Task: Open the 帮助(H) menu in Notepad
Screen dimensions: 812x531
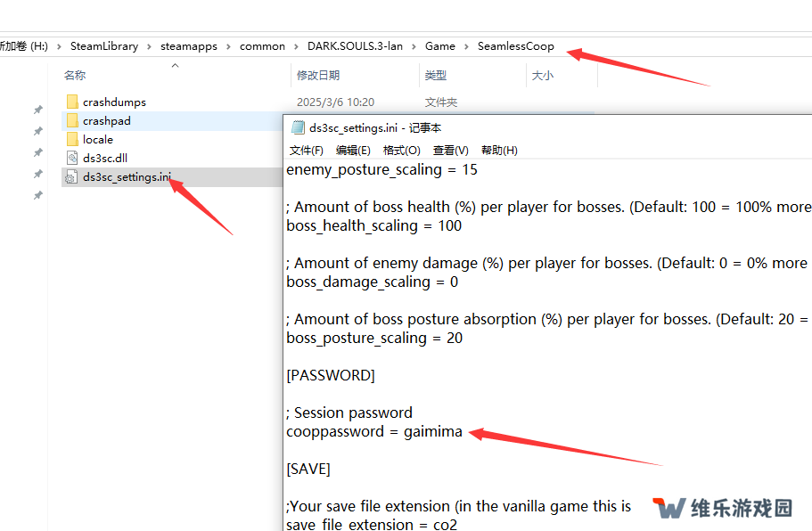Action: tap(499, 150)
